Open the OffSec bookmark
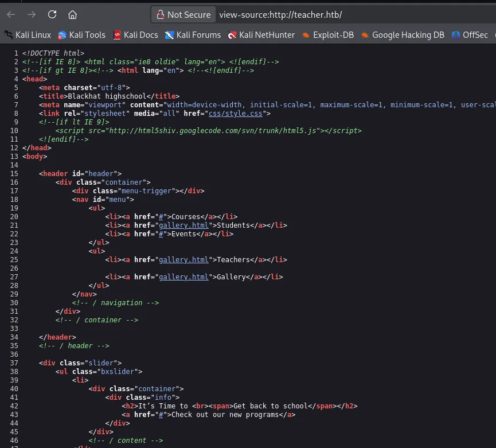 tap(470, 35)
